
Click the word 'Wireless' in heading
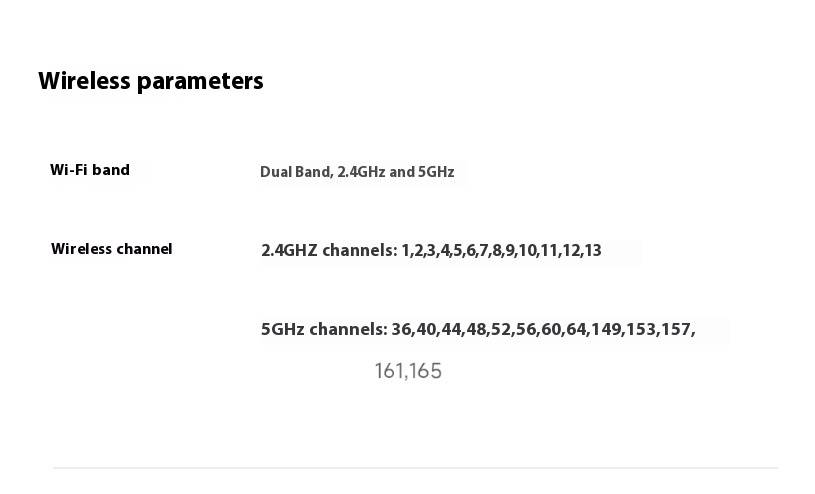(x=84, y=81)
